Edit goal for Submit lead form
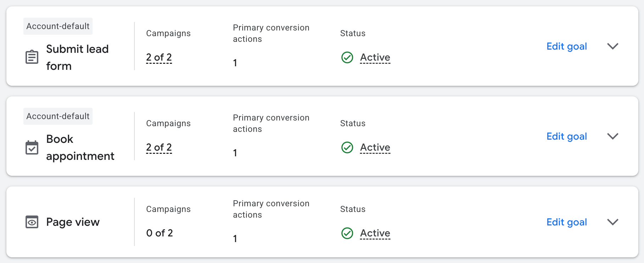Screen dimensions: 644x263 click(567, 46)
